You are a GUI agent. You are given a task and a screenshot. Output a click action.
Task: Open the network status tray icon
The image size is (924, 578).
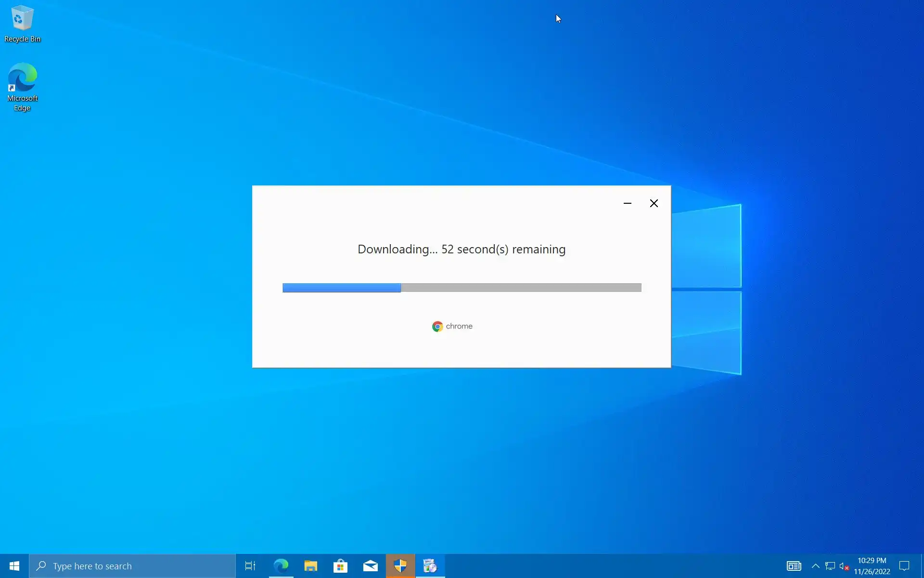point(830,566)
